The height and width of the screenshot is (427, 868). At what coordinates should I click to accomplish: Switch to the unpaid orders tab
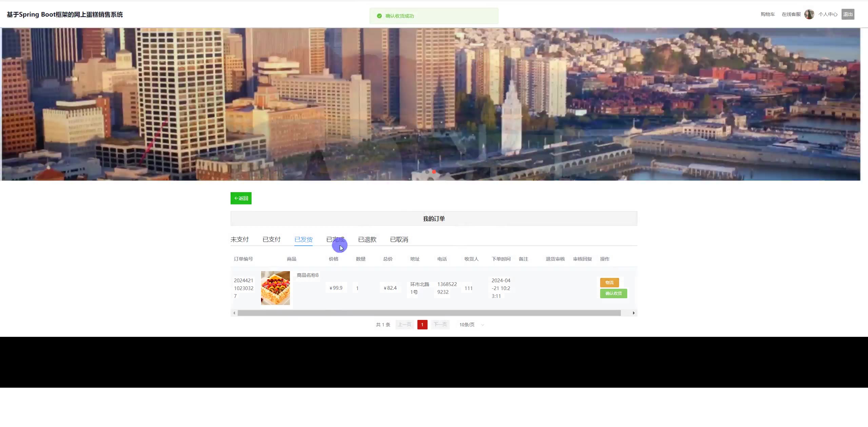[239, 240]
